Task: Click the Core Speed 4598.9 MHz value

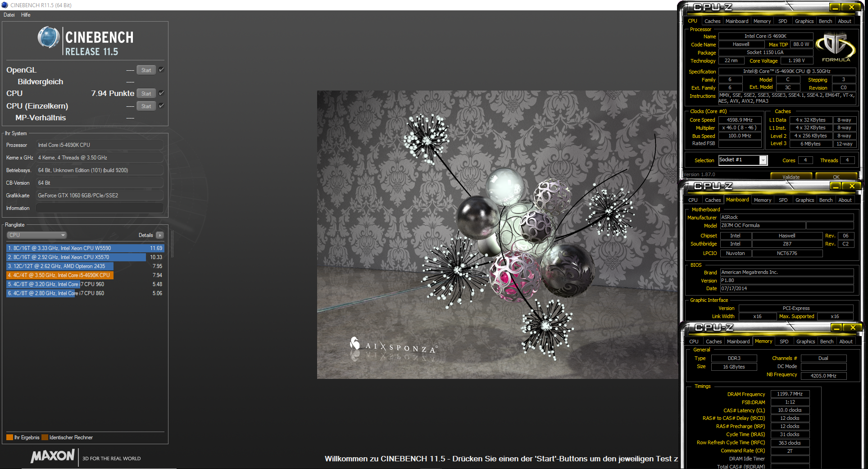Action: 740,120
